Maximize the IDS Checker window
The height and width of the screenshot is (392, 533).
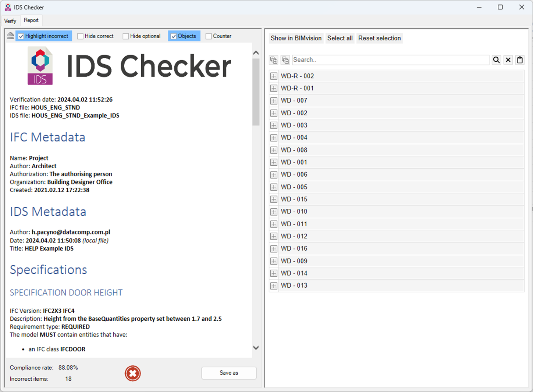[500, 7]
